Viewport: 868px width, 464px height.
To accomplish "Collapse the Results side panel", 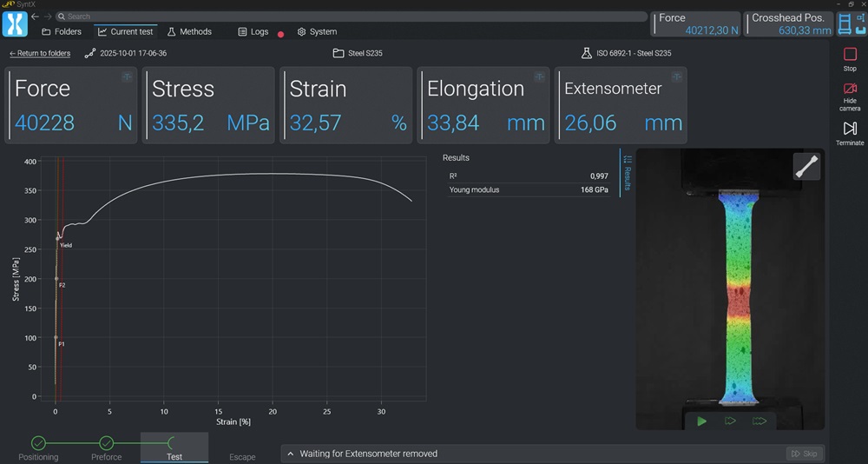I will (627, 172).
